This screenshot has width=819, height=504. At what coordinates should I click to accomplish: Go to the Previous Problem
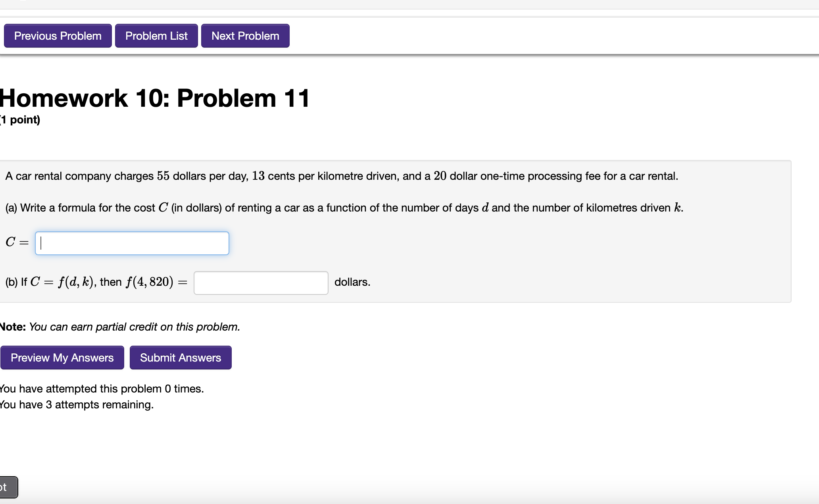(58, 36)
